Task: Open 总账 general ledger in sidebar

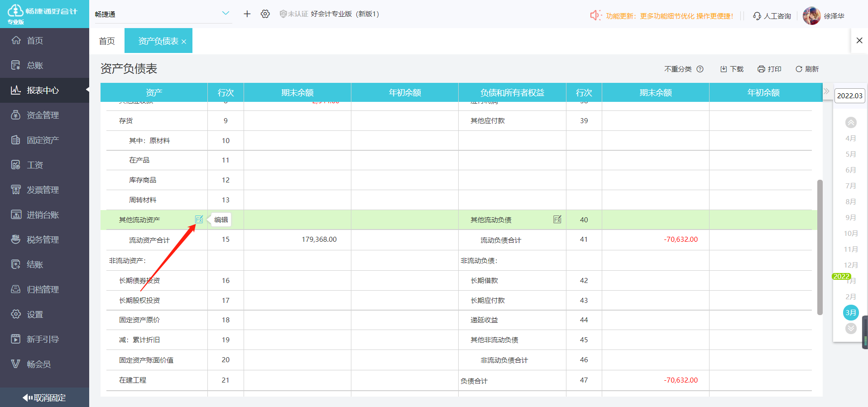Action: [44, 65]
